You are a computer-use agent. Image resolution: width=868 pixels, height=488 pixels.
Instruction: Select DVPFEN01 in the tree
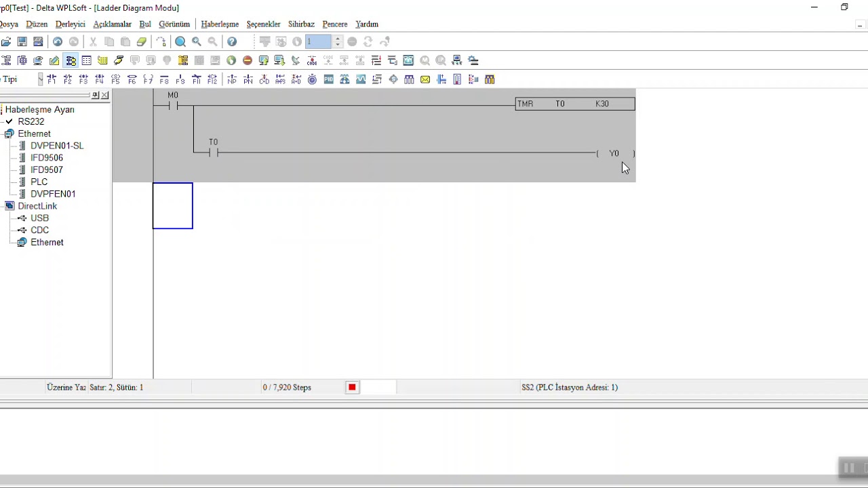(53, 194)
